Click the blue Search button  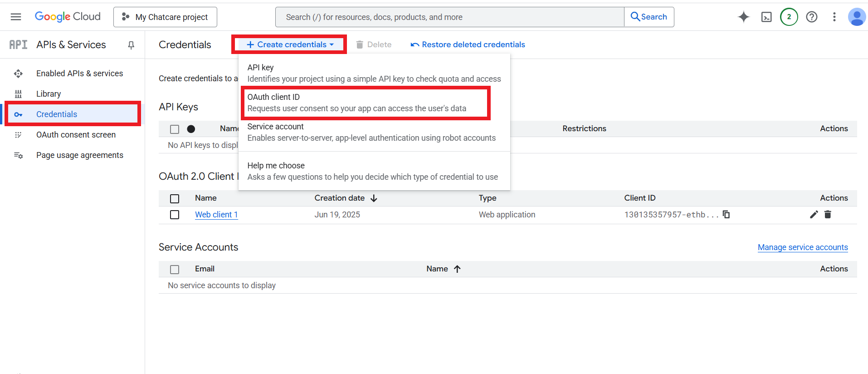(649, 17)
